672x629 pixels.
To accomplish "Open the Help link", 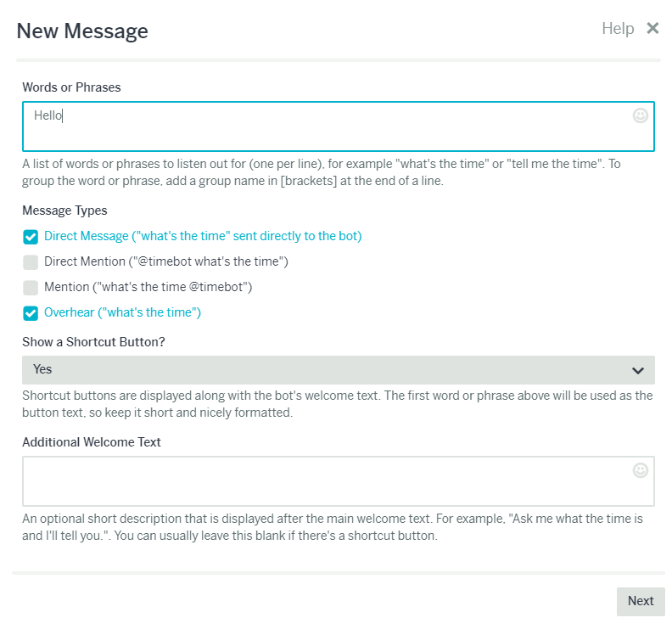I will click(x=618, y=29).
